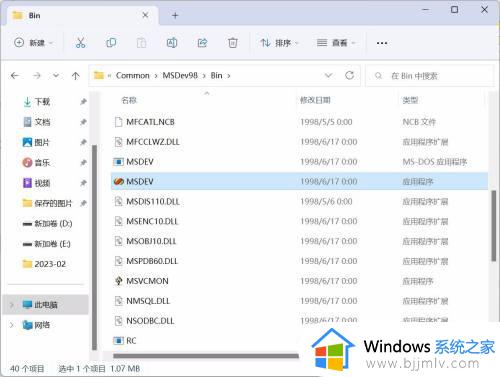The height and width of the screenshot is (377, 500).
Task: Open 下载 (Downloads) in the sidebar
Action: 42,102
